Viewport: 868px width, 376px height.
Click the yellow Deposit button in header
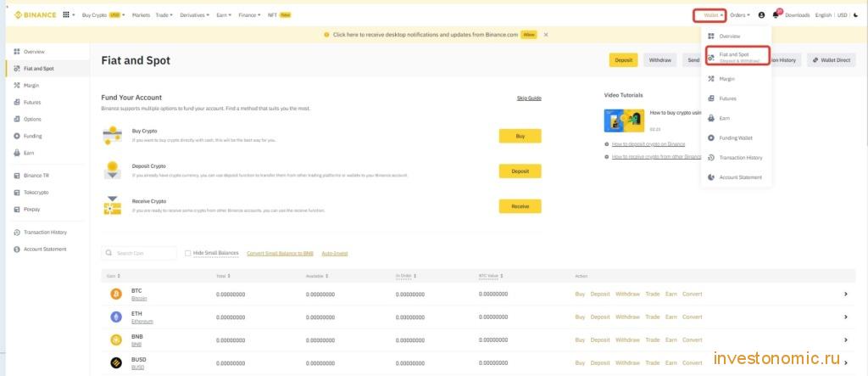(623, 60)
